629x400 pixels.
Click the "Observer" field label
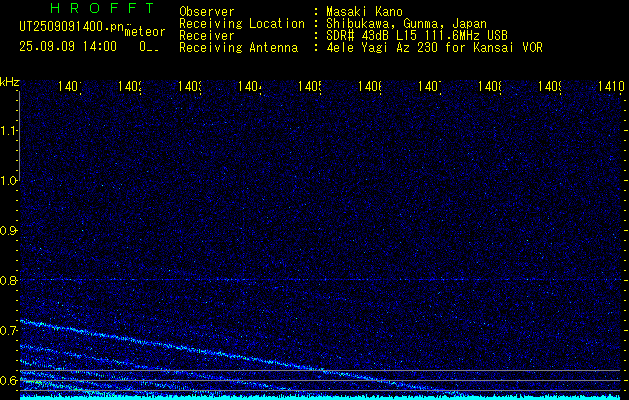207,12
